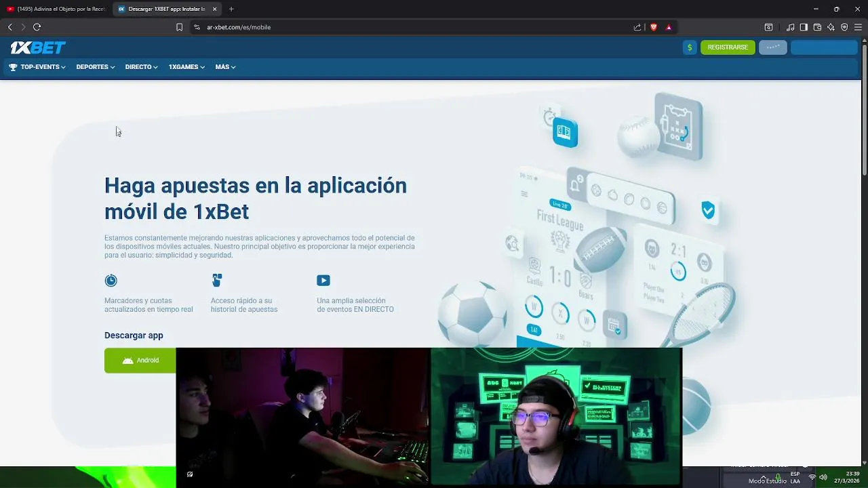Click the Wi-Fi icon in system tray
This screenshot has width=868, height=488.
(x=812, y=477)
